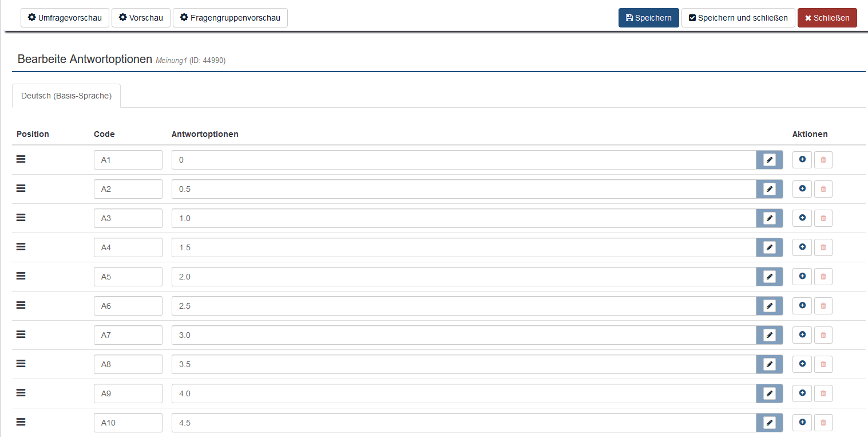Click trash icon for answer A10
Screen dimensions: 868x437
point(823,423)
